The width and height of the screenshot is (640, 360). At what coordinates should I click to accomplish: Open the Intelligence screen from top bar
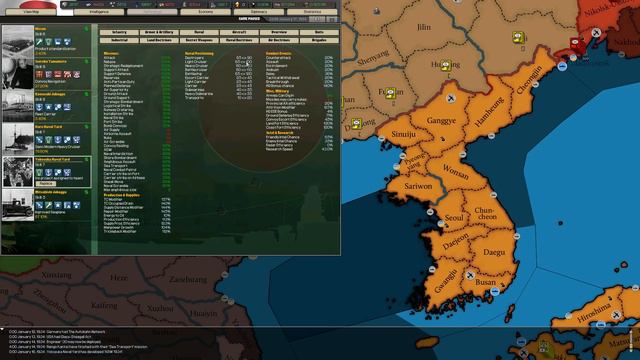99,12
